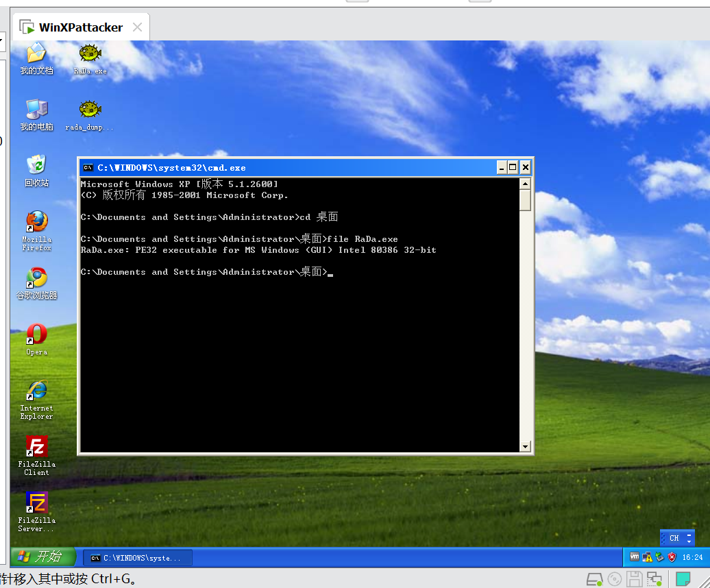Select the 谷歌浏览器 Chrome shortcut

[x=37, y=283]
